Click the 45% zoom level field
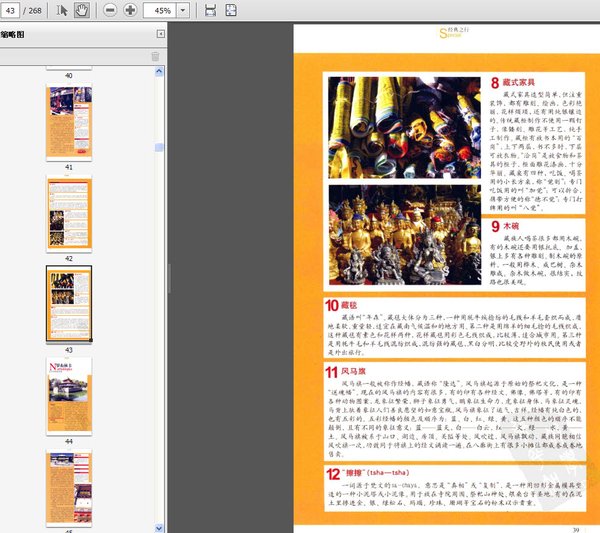 [161, 10]
